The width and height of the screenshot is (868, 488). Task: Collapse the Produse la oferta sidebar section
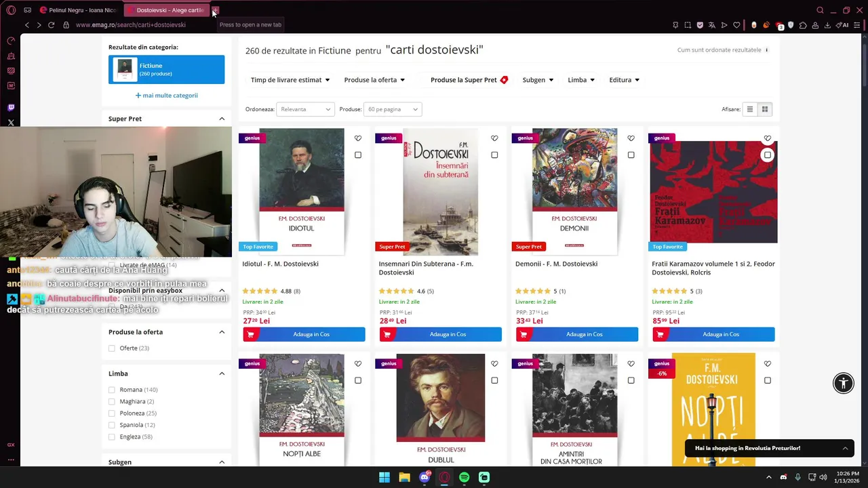tap(222, 332)
